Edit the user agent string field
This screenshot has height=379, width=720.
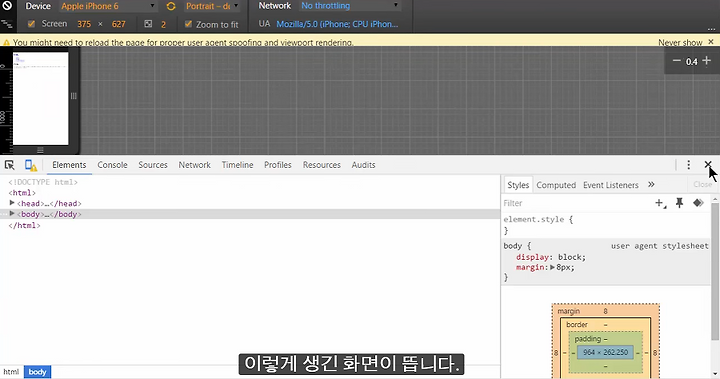[x=337, y=24]
